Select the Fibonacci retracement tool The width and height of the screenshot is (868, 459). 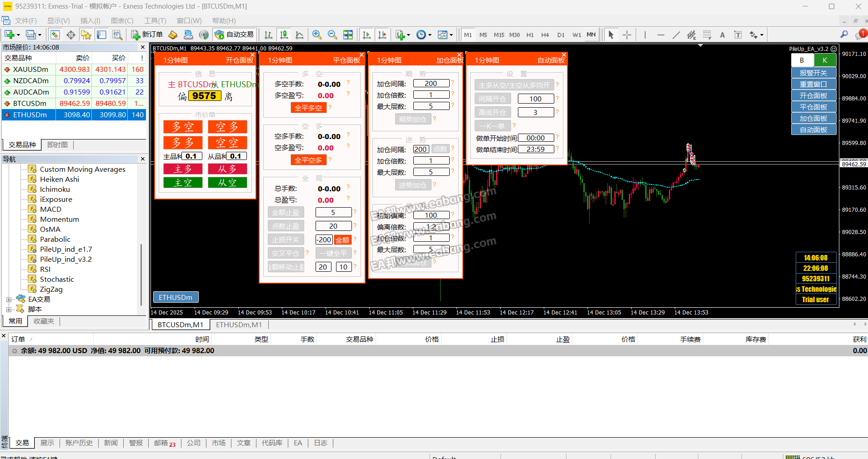[x=707, y=35]
